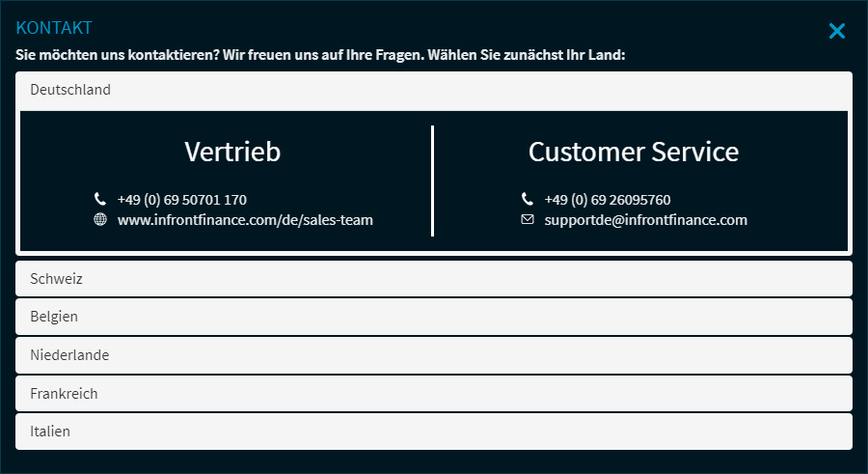Collapse the Deutschland section
868x474 pixels.
click(433, 90)
